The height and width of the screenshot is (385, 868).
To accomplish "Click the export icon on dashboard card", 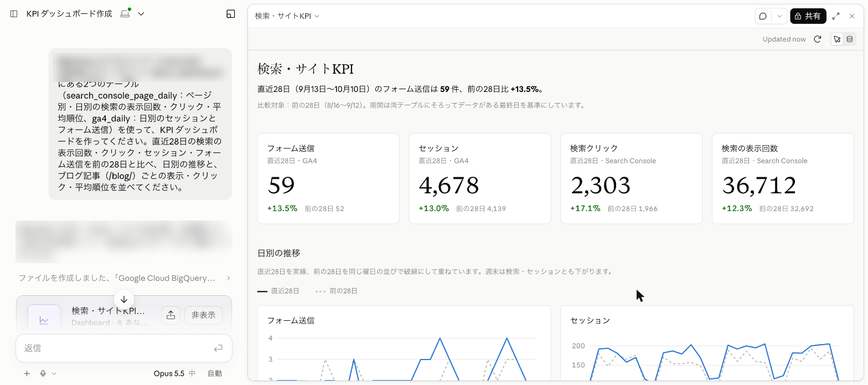I will click(x=170, y=315).
